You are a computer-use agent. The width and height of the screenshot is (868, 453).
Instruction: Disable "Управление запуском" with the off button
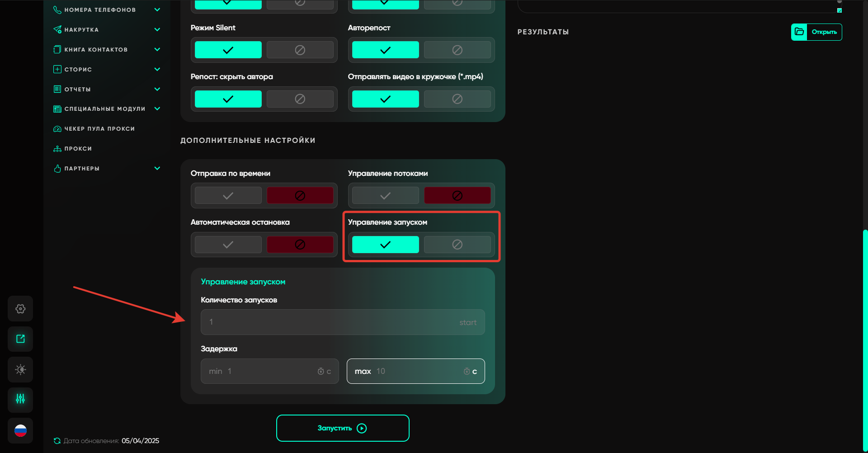(x=457, y=245)
